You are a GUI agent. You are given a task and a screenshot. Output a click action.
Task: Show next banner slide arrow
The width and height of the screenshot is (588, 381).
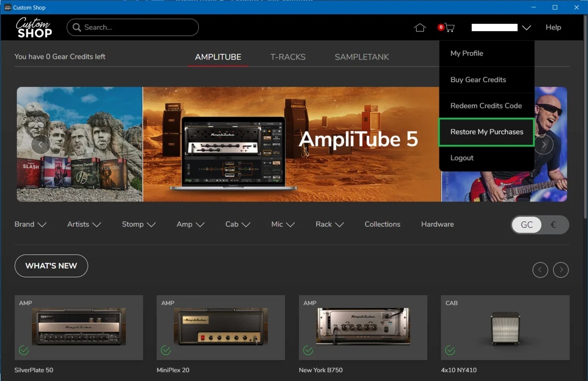point(544,145)
